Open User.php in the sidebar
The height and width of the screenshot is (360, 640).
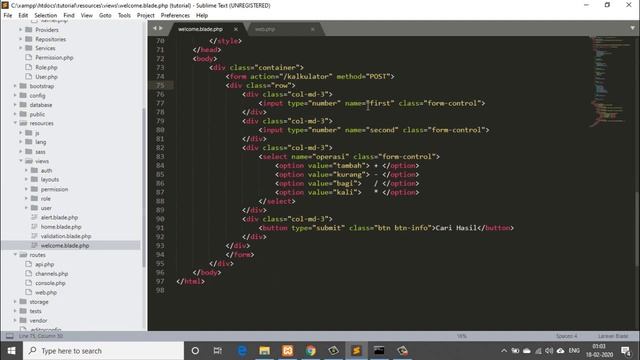click(x=46, y=77)
